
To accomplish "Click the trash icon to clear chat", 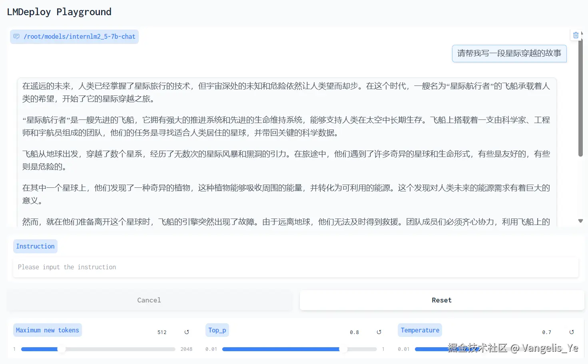I will point(576,35).
